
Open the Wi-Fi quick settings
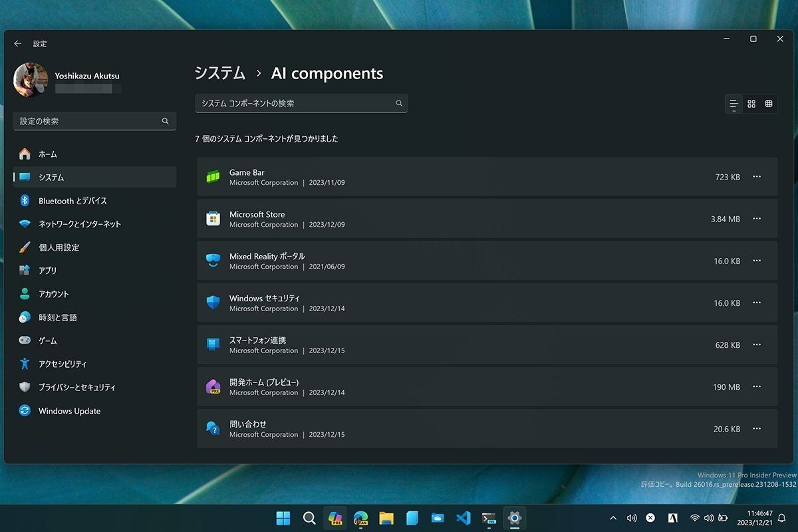(x=694, y=518)
